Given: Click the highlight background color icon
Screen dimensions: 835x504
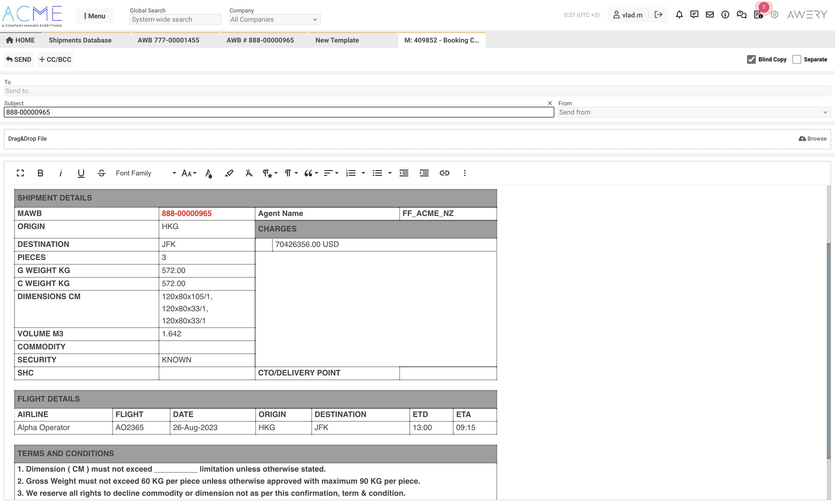Looking at the screenshot, I should (x=229, y=173).
